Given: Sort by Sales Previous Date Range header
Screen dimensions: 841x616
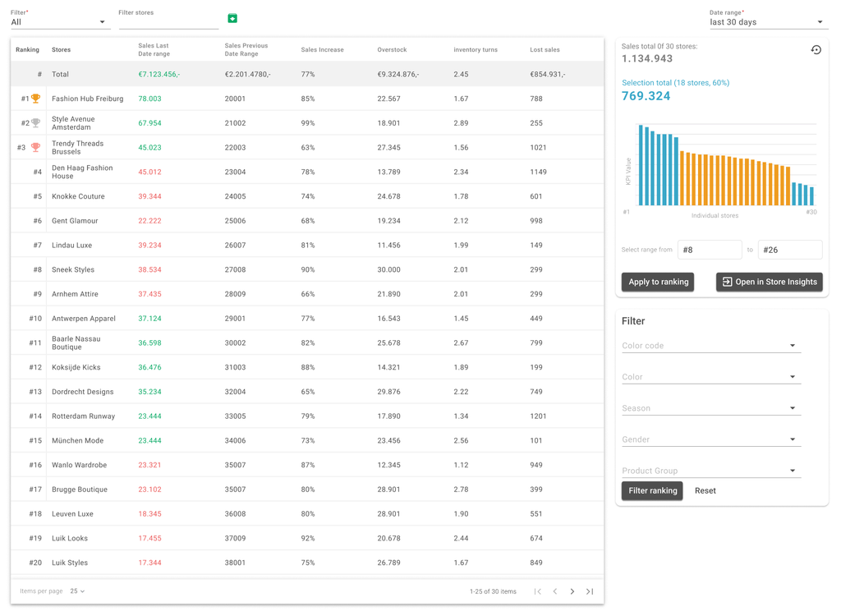Looking at the screenshot, I should pos(246,49).
